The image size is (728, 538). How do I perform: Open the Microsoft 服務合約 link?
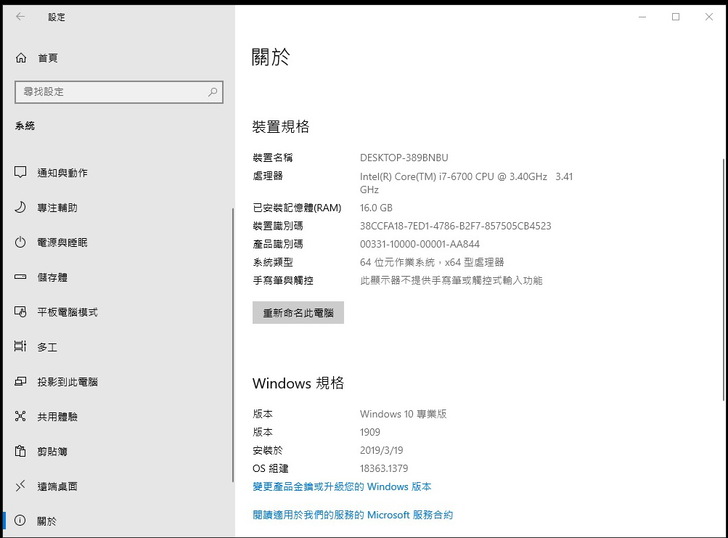click(x=352, y=515)
